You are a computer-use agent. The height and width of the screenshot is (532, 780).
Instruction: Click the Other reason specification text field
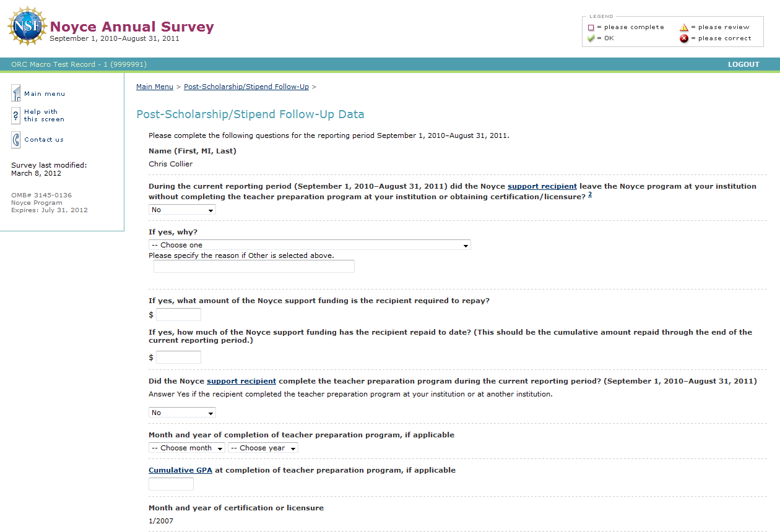click(254, 267)
